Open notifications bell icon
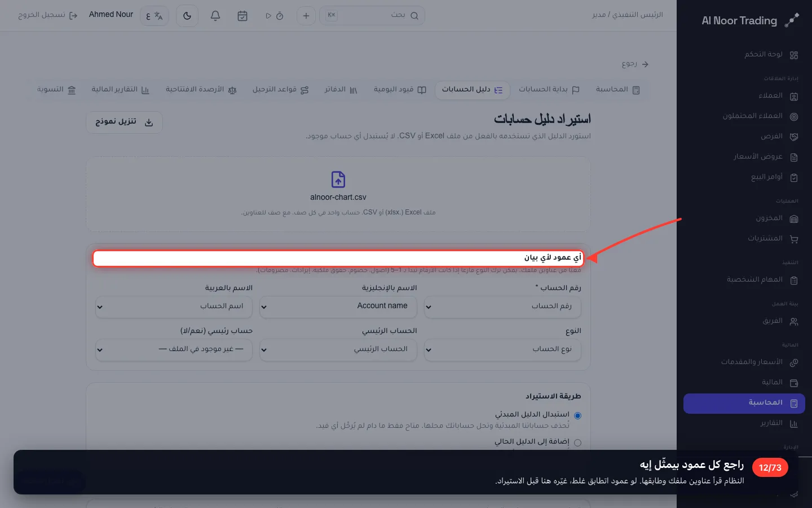This screenshot has width=812, height=508. (215, 16)
